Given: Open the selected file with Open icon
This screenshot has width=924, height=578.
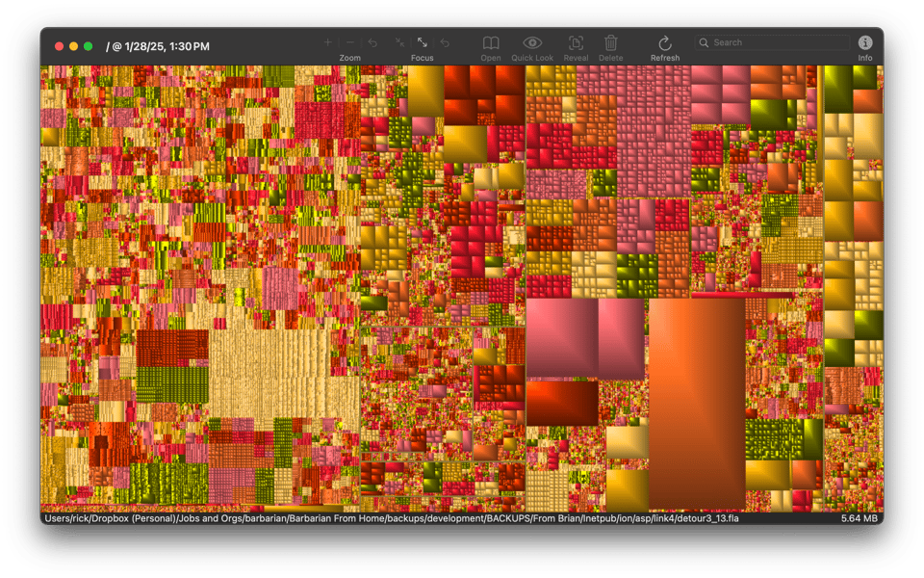Looking at the screenshot, I should pos(491,43).
